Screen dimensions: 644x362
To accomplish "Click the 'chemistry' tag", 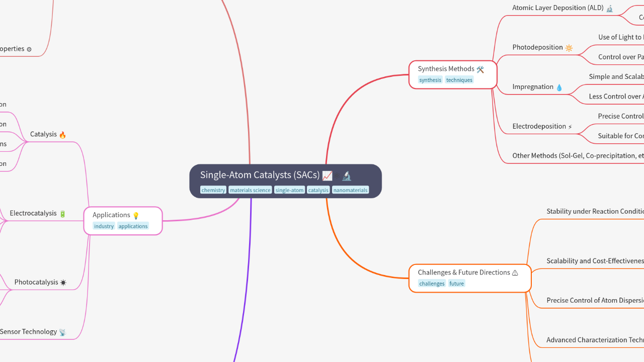I will pos(213,190).
